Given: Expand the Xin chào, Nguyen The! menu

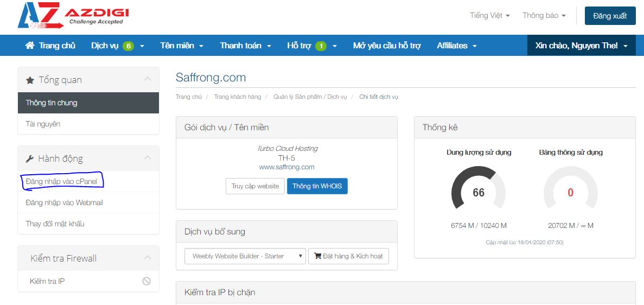Looking at the screenshot, I should click(581, 46).
